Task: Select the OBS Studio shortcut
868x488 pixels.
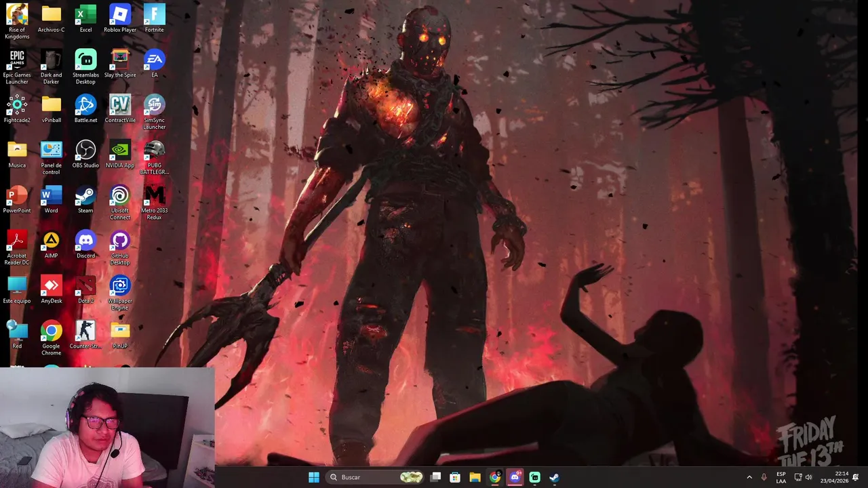Action: point(85,154)
